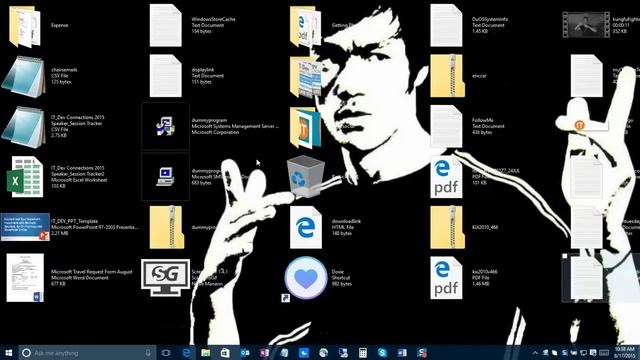The height and width of the screenshot is (360, 640).
Task: Open Task View from the taskbar
Action: pyautogui.click(x=166, y=353)
